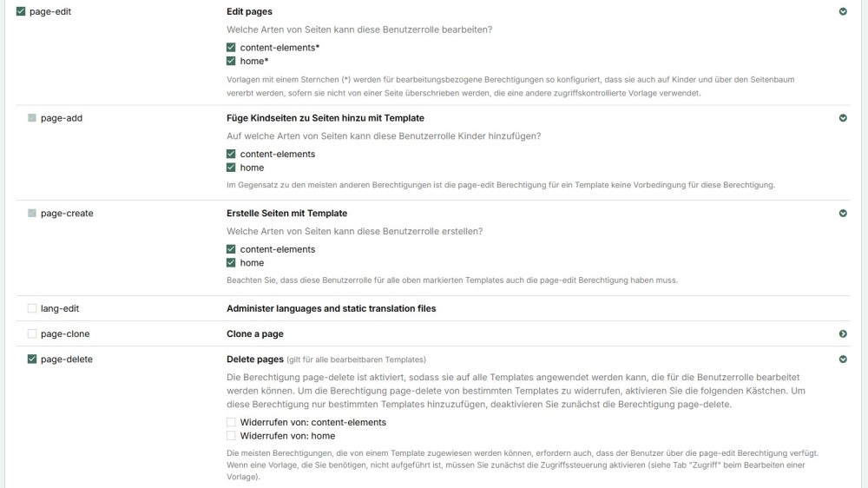868x488 pixels.
Task: Click 'Administer languages and static translation files' heading
Action: 331,308
